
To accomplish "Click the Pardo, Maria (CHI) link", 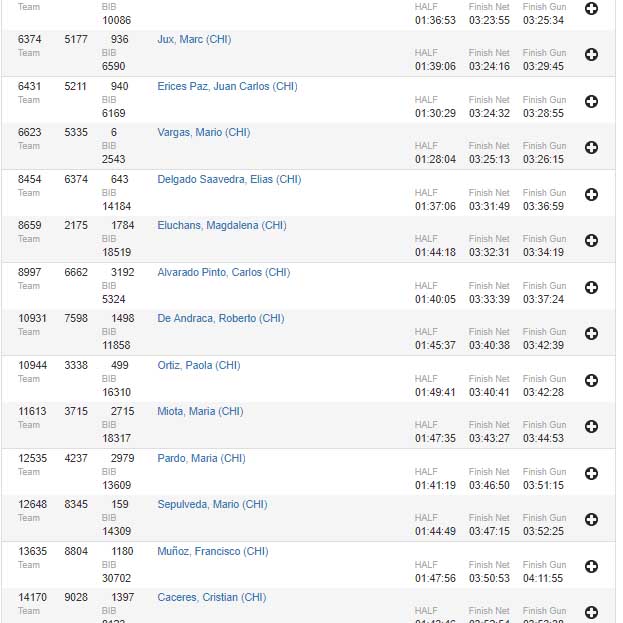I will tap(201, 458).
